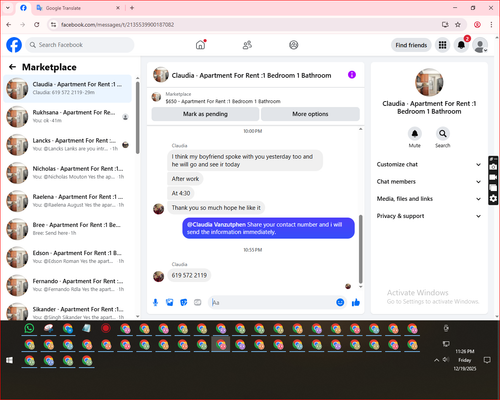Image resolution: width=500 pixels, height=400 pixels.
Task: Click the video recorder icon in side toolbar
Action: (x=493, y=177)
